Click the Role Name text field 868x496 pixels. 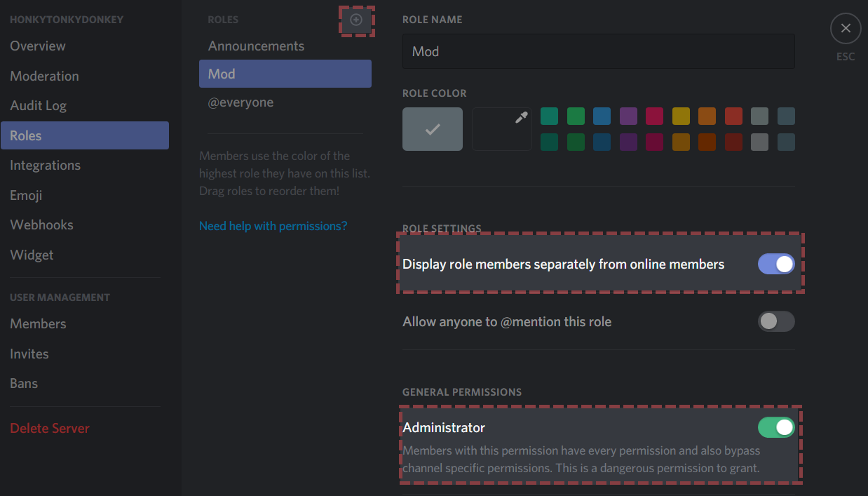598,51
